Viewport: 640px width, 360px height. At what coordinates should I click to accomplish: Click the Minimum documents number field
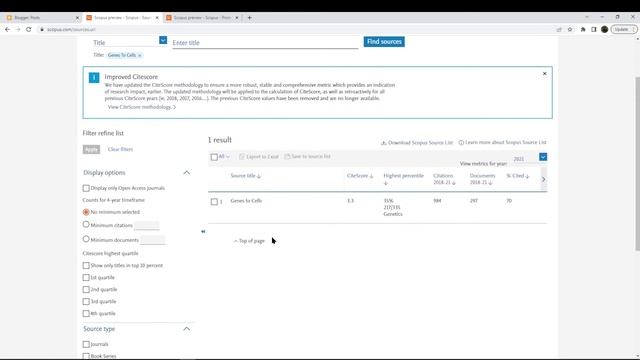pos(153,240)
